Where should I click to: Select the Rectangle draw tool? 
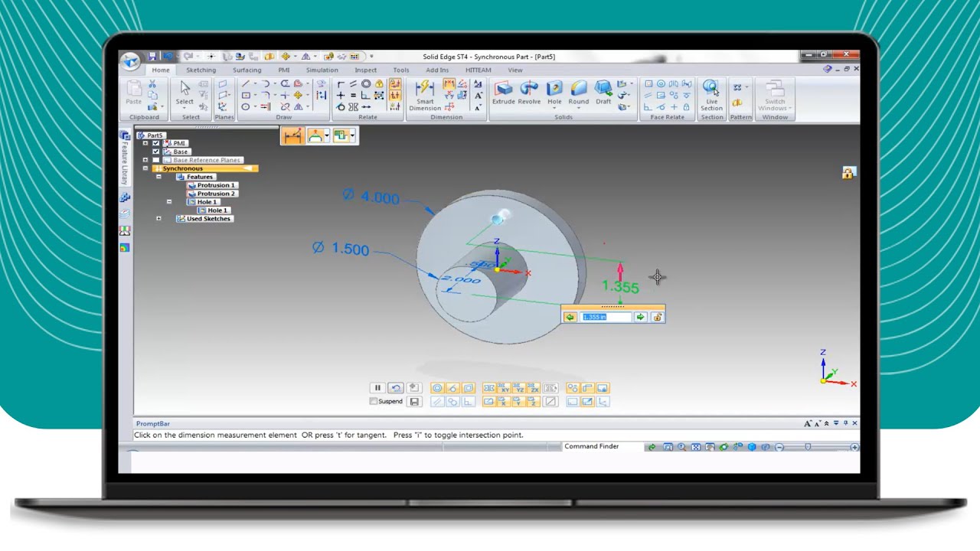click(x=246, y=96)
